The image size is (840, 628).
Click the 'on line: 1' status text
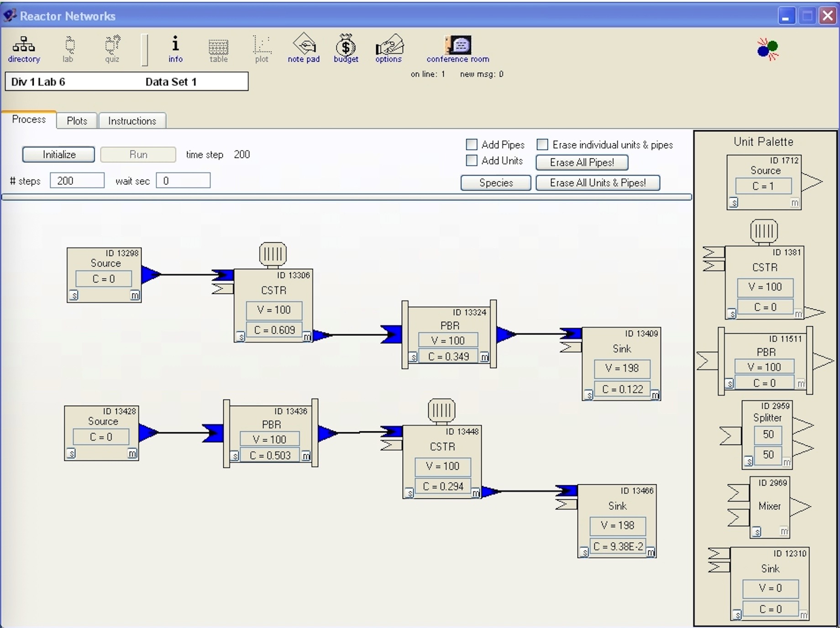click(x=428, y=74)
